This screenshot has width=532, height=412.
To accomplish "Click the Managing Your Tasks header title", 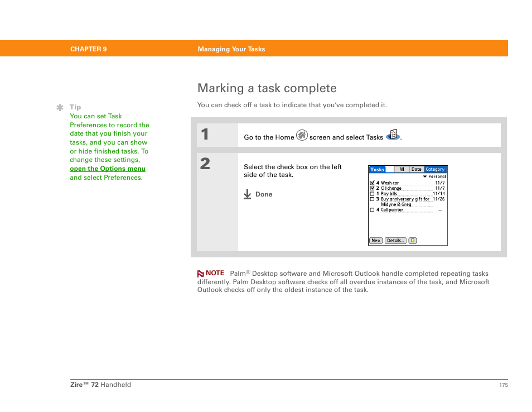I will 231,49.
